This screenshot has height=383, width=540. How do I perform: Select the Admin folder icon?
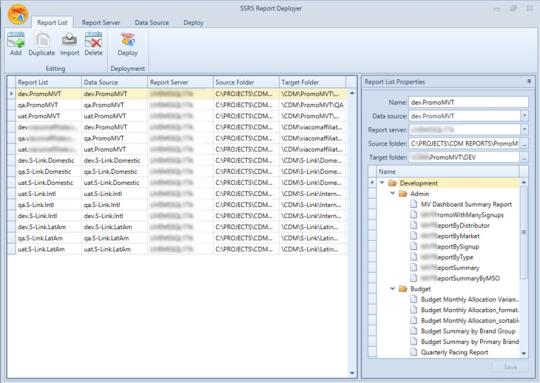pyautogui.click(x=403, y=194)
